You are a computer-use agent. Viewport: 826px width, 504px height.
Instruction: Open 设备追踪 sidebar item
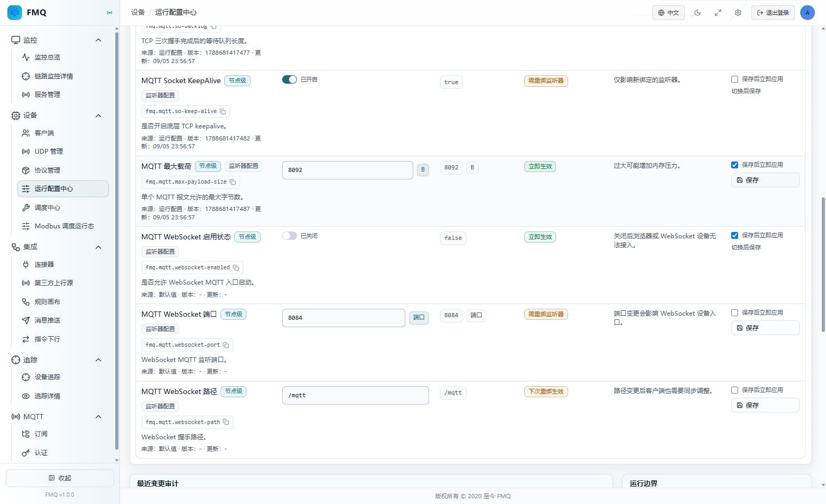click(63, 377)
